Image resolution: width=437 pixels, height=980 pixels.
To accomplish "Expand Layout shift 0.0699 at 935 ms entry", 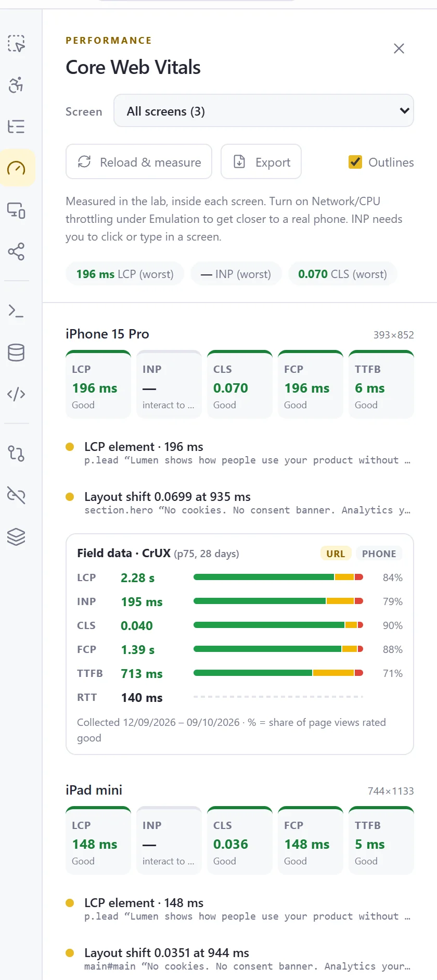I will pyautogui.click(x=239, y=503).
